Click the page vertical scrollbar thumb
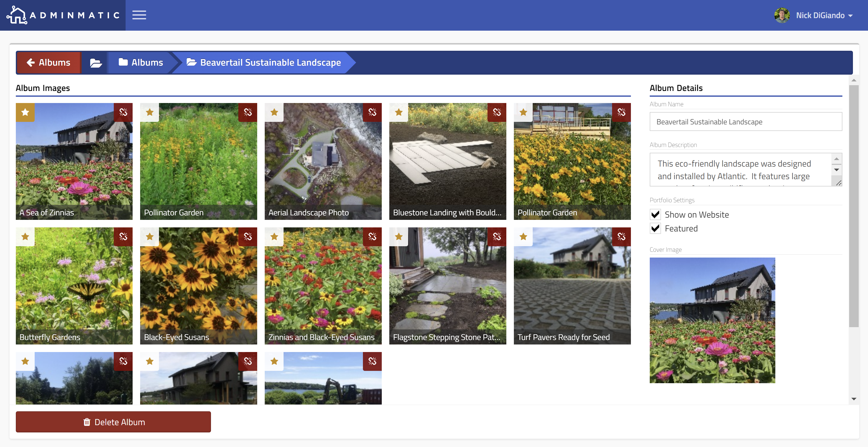Image resolution: width=868 pixels, height=447 pixels. pos(853,206)
